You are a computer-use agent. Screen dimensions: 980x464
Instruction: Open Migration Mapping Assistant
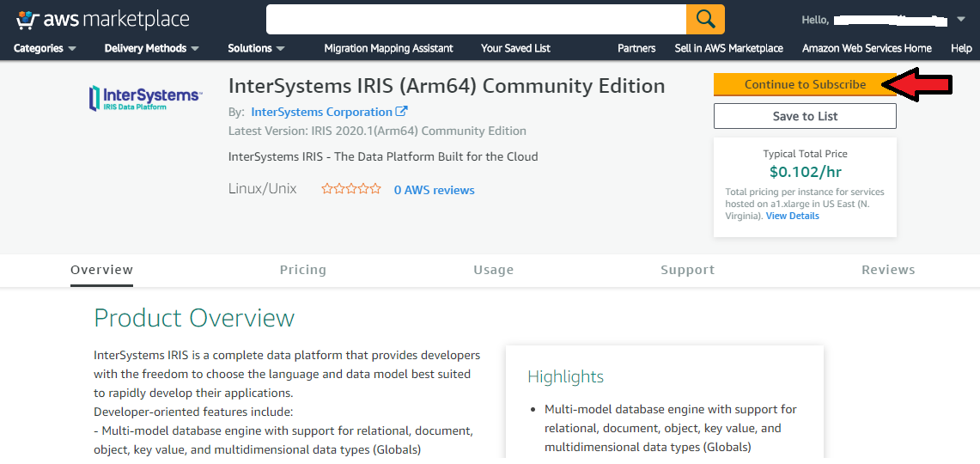[x=389, y=48]
